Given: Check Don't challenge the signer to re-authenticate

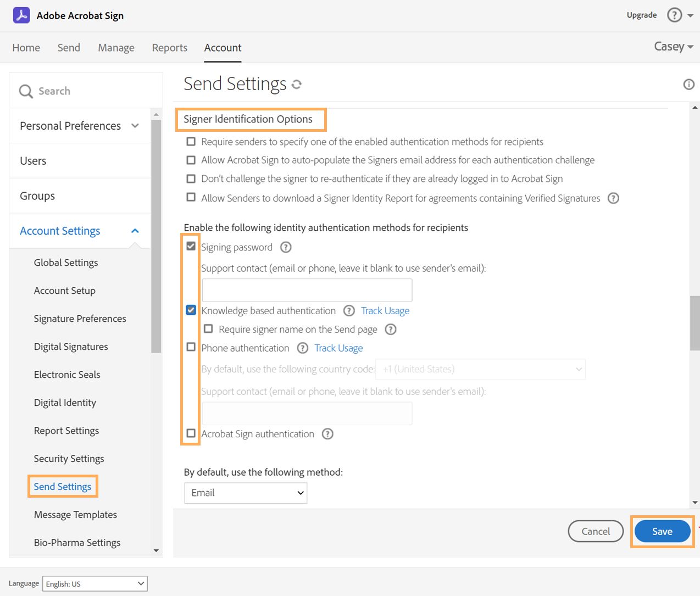Looking at the screenshot, I should 191,179.
